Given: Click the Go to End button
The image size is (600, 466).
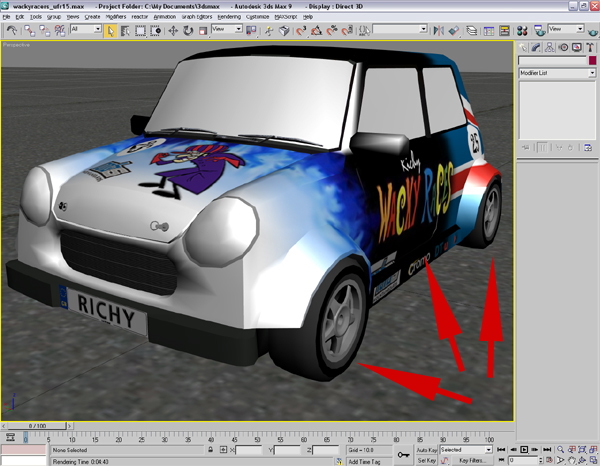Looking at the screenshot, I should [547, 450].
